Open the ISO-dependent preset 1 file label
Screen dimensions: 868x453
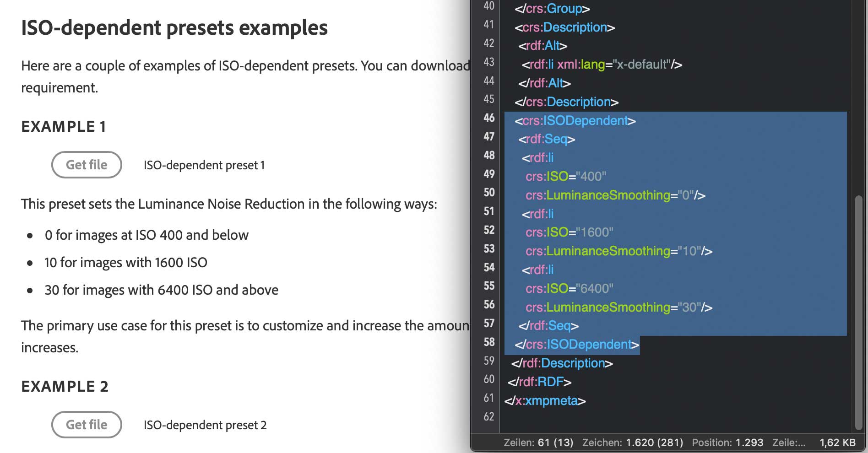coord(204,165)
